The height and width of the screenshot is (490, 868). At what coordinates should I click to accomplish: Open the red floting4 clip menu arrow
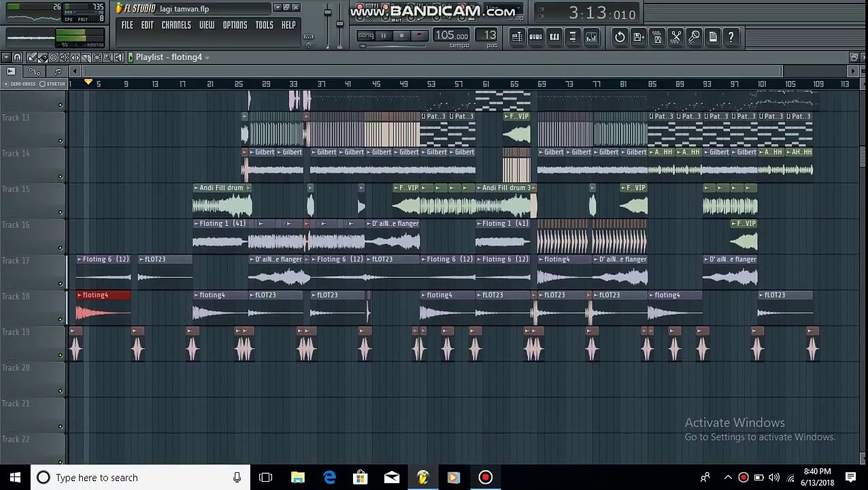point(80,295)
